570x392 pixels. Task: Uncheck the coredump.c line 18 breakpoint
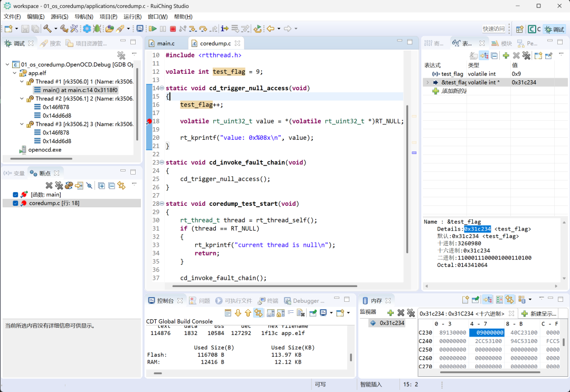pos(15,203)
